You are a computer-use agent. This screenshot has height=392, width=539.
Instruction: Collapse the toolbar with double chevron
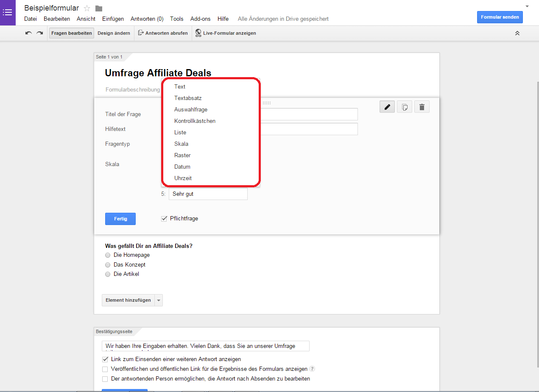[517, 33]
